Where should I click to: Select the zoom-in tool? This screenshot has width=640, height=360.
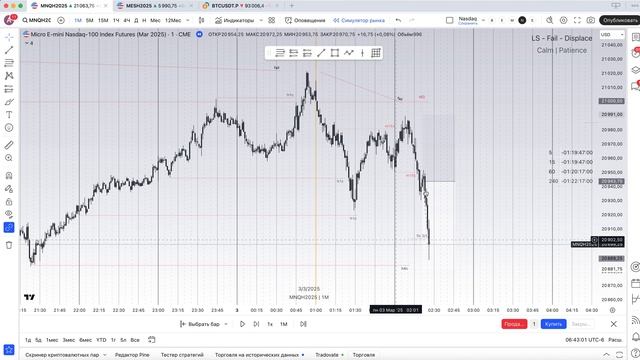[x=9, y=158]
